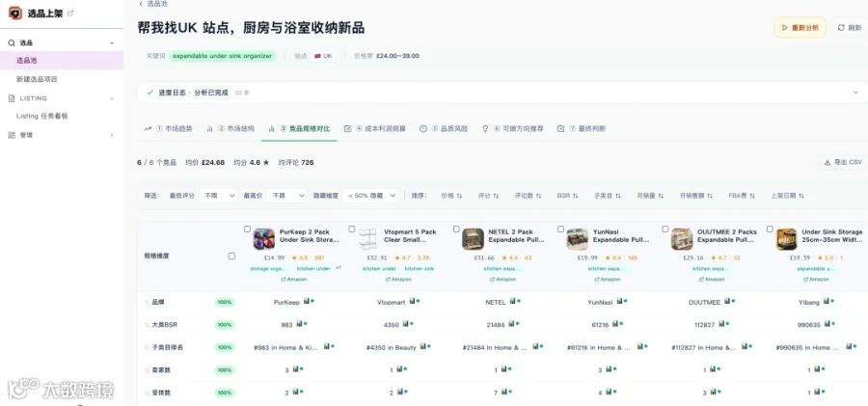This screenshot has width=868, height=406.
Task: Tick the Vtopmart 5 Pack product checkbox
Action: (x=351, y=229)
